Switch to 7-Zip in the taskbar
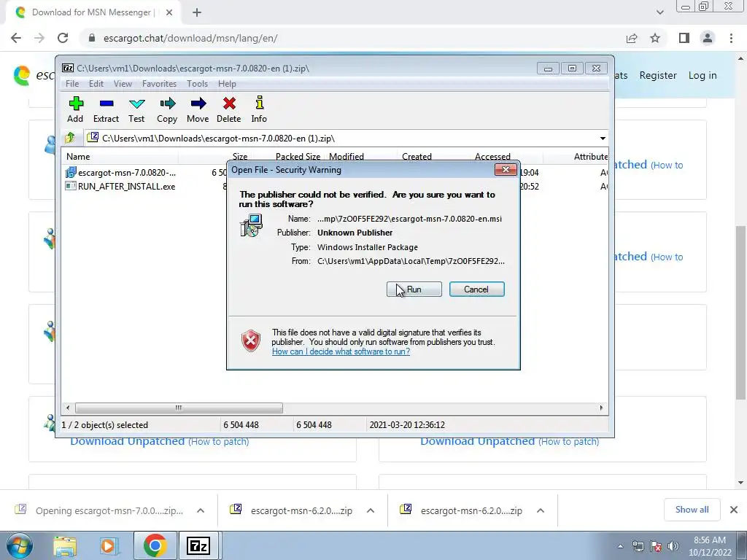 click(x=198, y=545)
